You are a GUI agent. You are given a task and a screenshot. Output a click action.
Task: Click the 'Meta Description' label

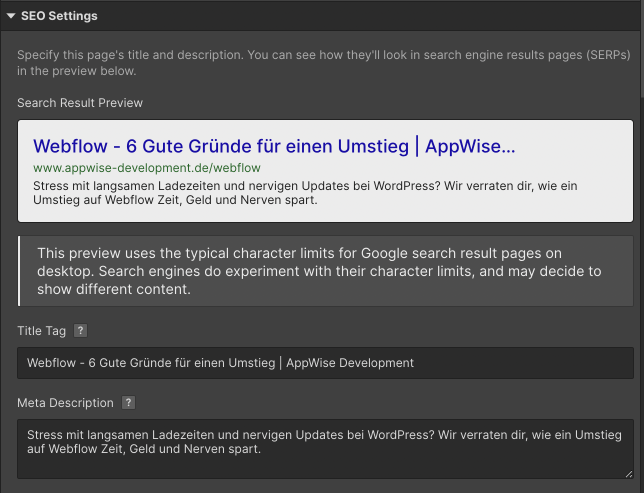pos(65,403)
